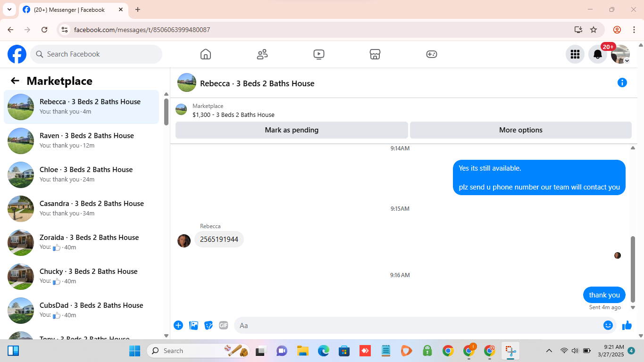Click the Wi-Fi icon in system tray
Viewport: 644px width, 362px height.
[x=564, y=351]
